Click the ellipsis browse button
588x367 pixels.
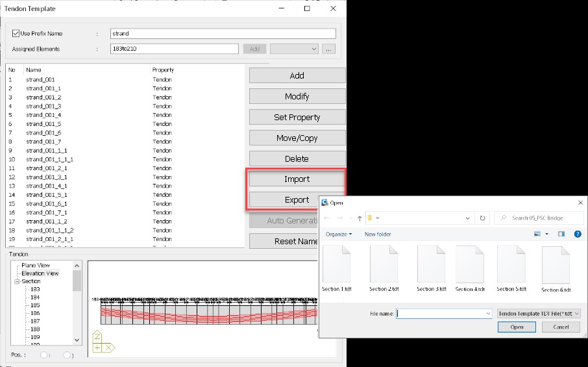(328, 49)
